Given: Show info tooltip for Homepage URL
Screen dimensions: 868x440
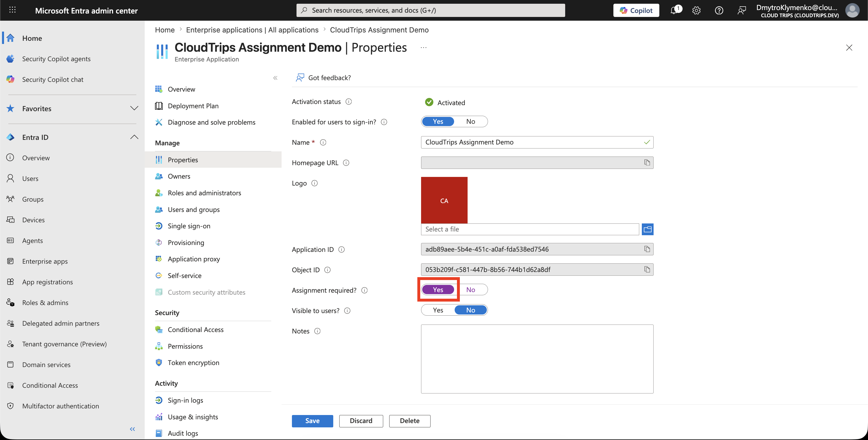Looking at the screenshot, I should tap(346, 163).
